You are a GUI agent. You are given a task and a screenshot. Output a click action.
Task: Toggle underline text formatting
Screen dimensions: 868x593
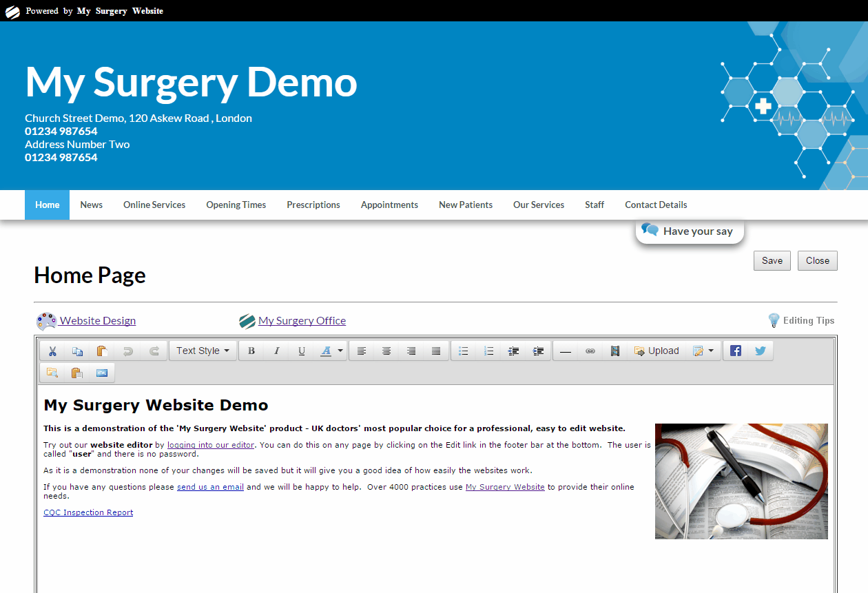click(302, 351)
